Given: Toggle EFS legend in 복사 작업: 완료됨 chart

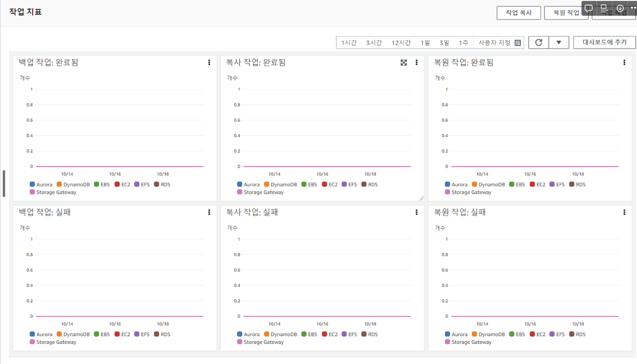Looking at the screenshot, I should (350, 185).
